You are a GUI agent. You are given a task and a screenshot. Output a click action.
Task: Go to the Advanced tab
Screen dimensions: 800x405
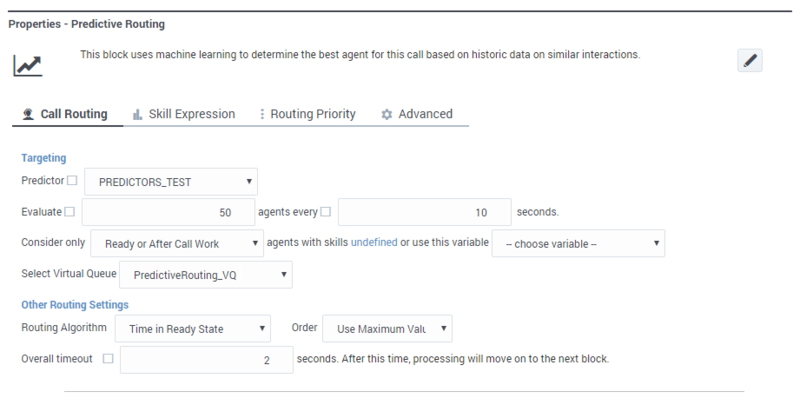tap(417, 114)
